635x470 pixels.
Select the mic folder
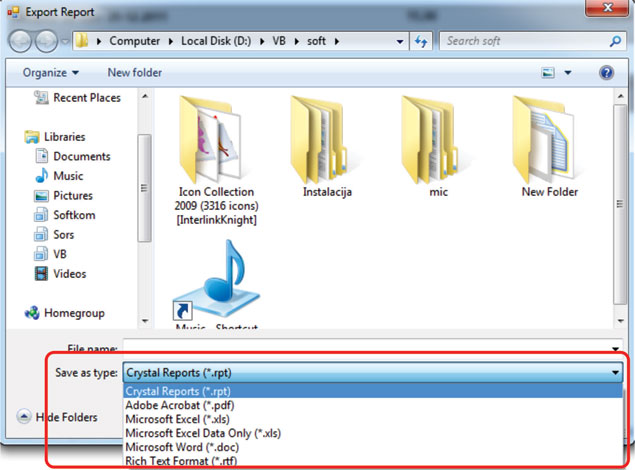[x=438, y=147]
